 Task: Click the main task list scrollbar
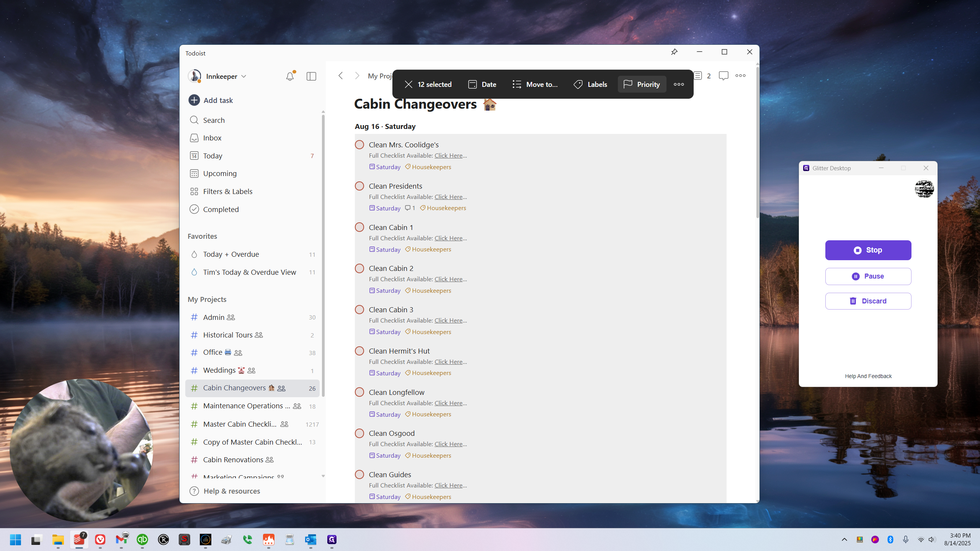pyautogui.click(x=758, y=142)
